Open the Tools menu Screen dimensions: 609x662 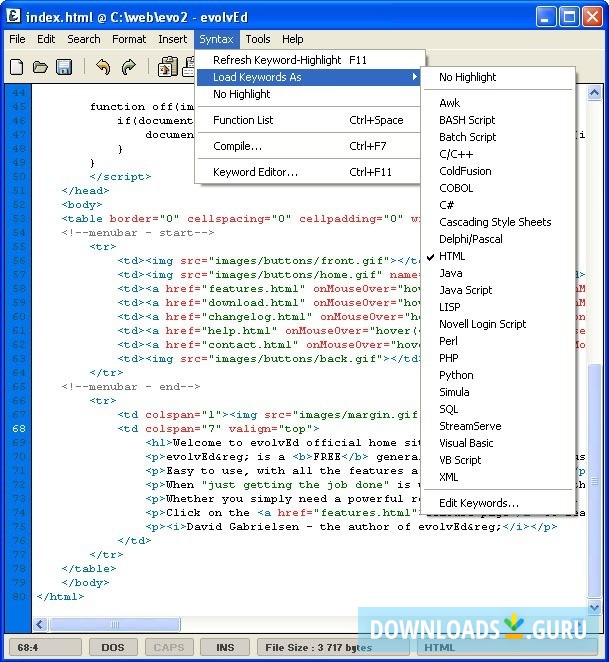pos(258,39)
